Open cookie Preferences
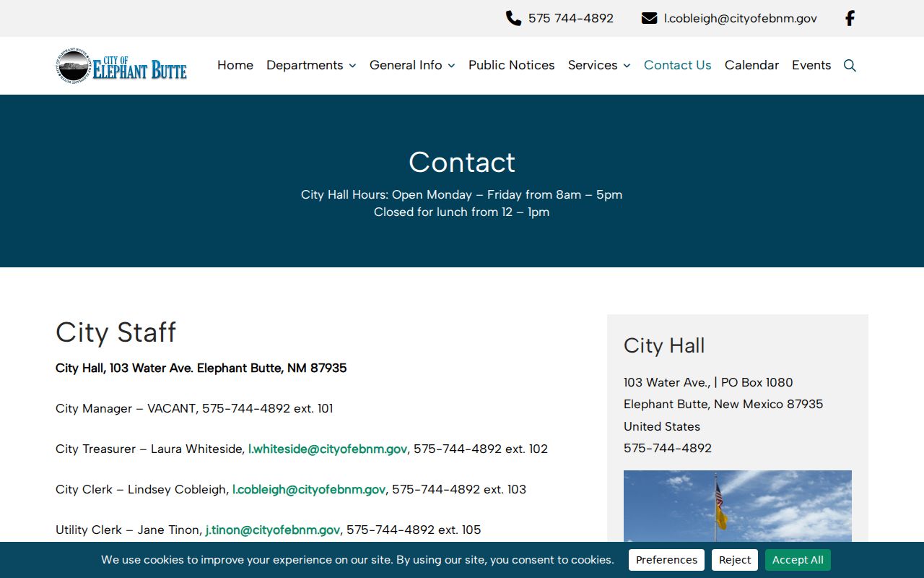This screenshot has width=924, height=578. [x=666, y=560]
